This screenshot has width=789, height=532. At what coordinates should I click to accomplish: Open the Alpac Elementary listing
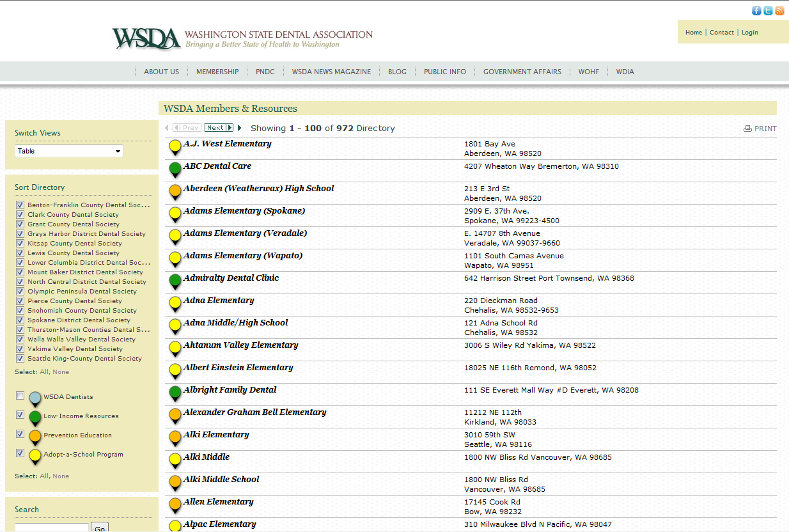219,524
